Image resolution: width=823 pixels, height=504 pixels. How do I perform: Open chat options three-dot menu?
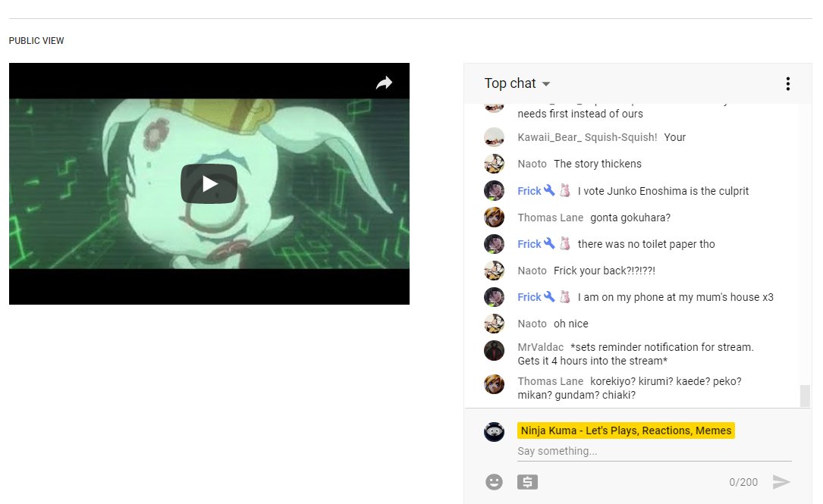(788, 84)
